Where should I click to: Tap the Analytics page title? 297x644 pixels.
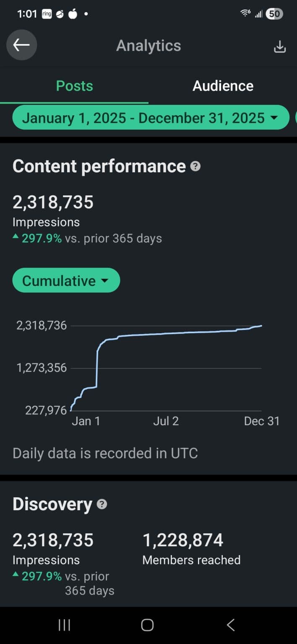click(x=148, y=46)
